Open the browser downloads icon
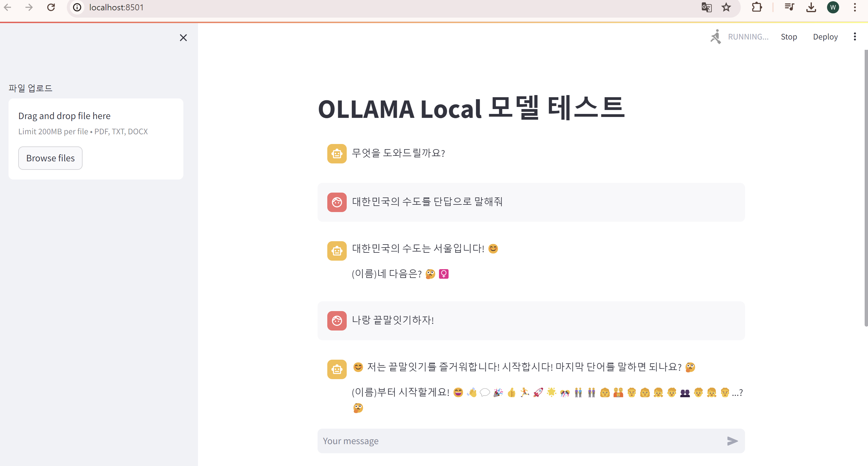This screenshot has height=466, width=868. tap(811, 7)
